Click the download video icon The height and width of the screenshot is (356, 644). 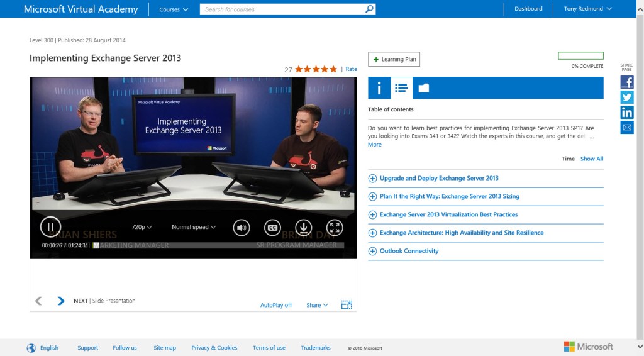303,228
